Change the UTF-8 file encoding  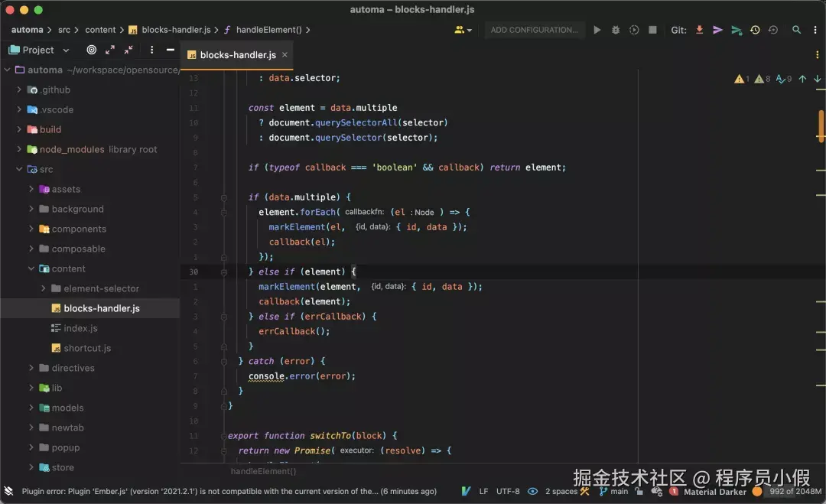(508, 491)
